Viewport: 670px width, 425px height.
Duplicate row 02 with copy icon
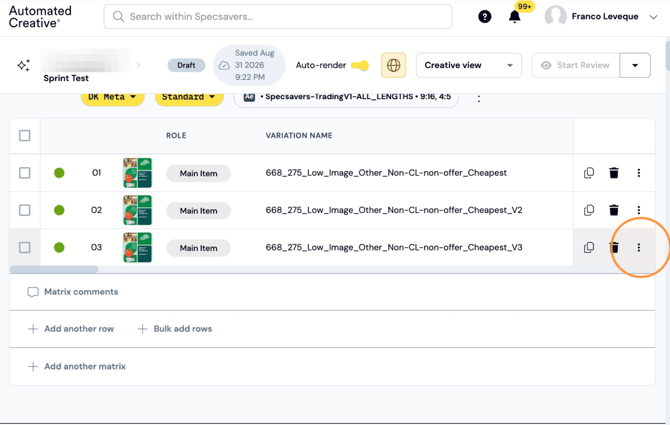pyautogui.click(x=589, y=210)
